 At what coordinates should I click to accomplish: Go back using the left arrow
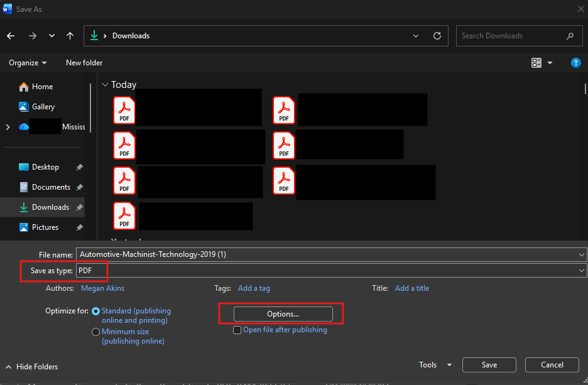click(11, 36)
